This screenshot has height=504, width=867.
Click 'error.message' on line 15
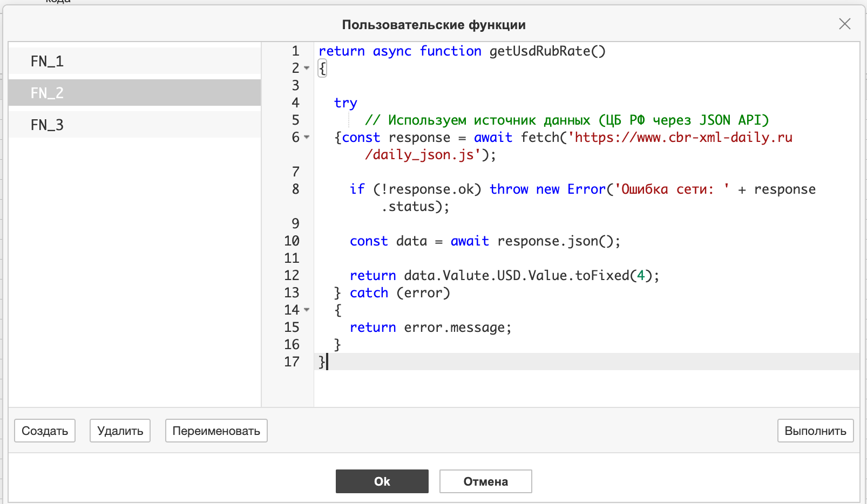[454, 328]
